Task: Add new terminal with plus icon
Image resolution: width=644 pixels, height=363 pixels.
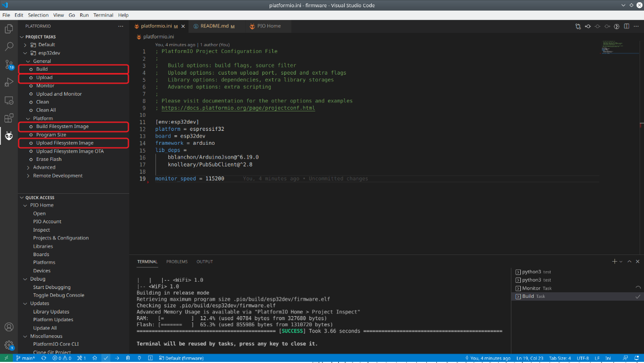Action: 614,262
